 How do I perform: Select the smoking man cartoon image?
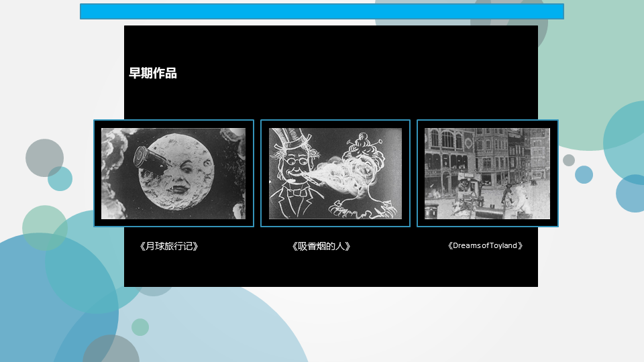(x=335, y=173)
